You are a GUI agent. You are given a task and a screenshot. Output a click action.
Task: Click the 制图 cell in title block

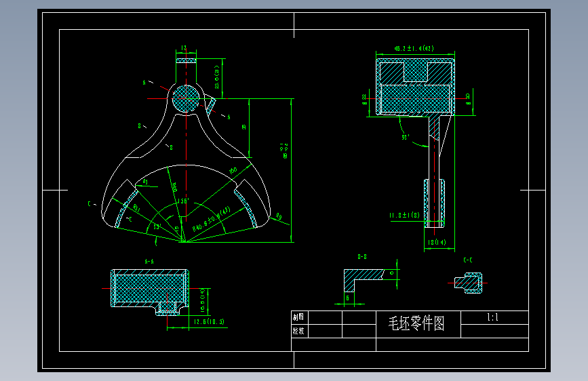[298, 317]
